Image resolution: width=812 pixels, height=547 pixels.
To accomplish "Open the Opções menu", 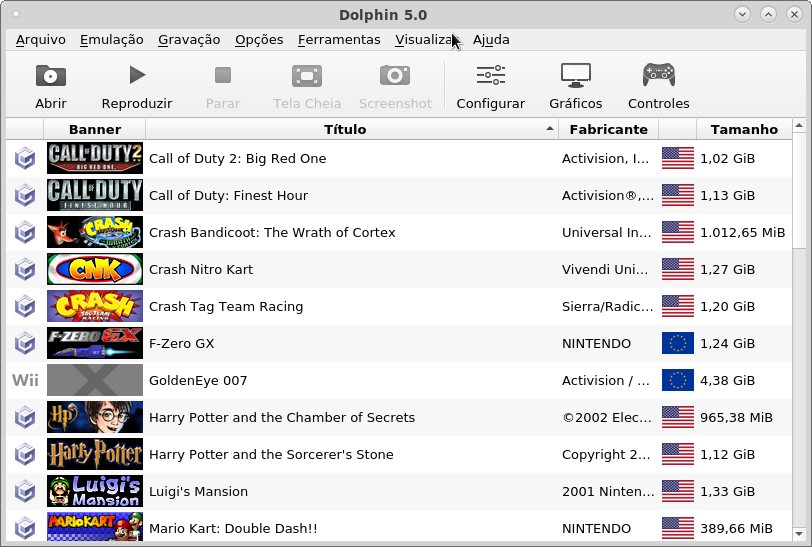I will [259, 40].
